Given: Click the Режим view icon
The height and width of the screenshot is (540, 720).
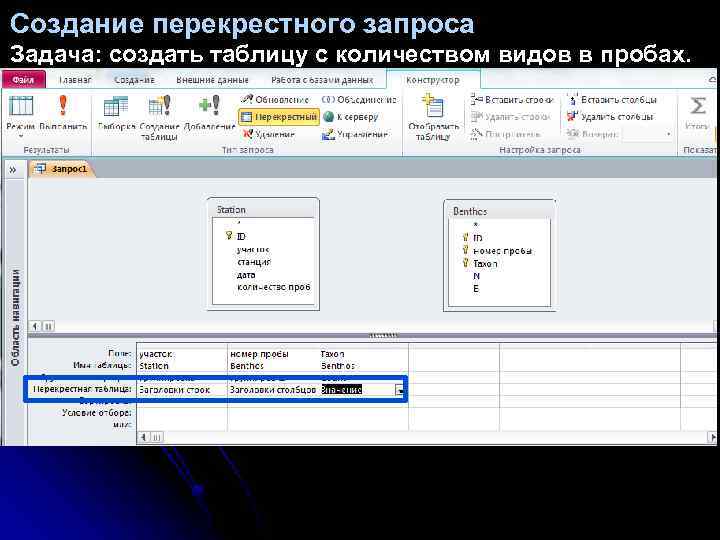Looking at the screenshot, I should [x=21, y=106].
